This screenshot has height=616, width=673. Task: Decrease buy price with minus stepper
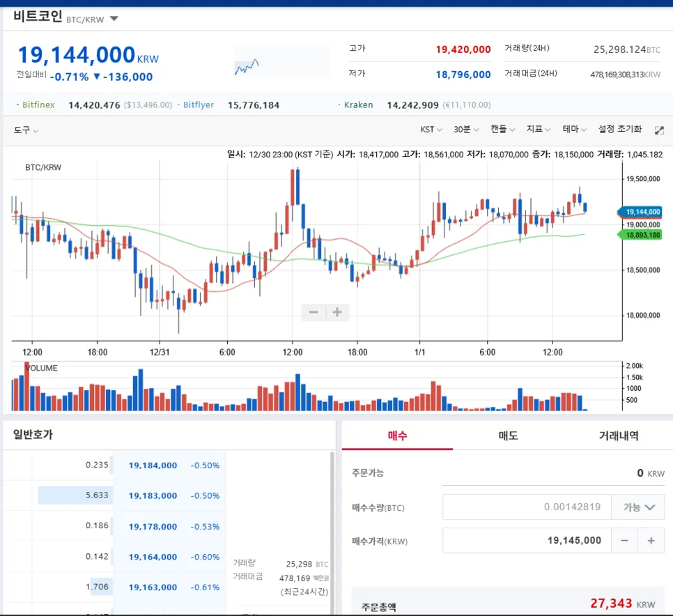(x=624, y=541)
